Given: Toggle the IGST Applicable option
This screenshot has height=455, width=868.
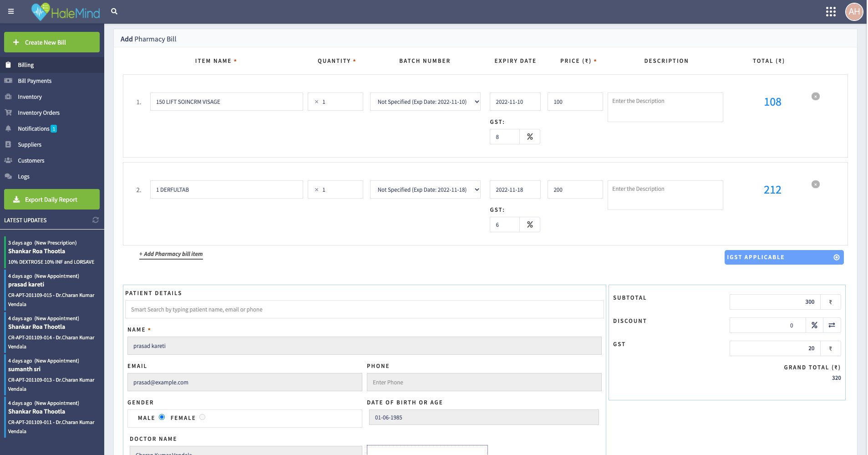Looking at the screenshot, I should click(x=784, y=257).
